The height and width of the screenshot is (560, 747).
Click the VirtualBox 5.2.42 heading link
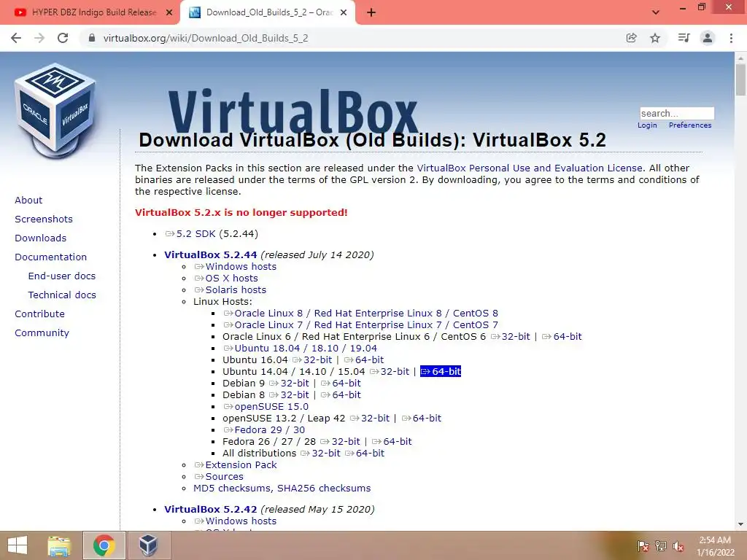click(211, 510)
